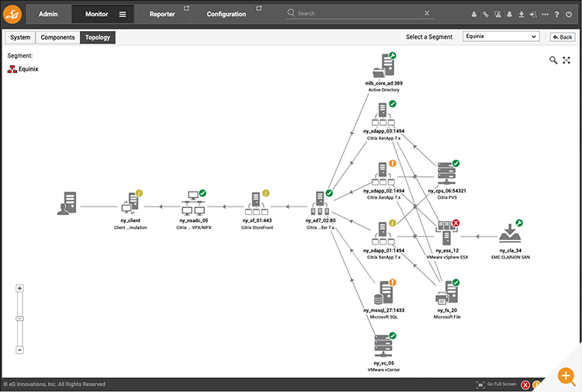Open the three-dots more options icon
This screenshot has height=392, width=582.
pyautogui.click(x=545, y=14)
